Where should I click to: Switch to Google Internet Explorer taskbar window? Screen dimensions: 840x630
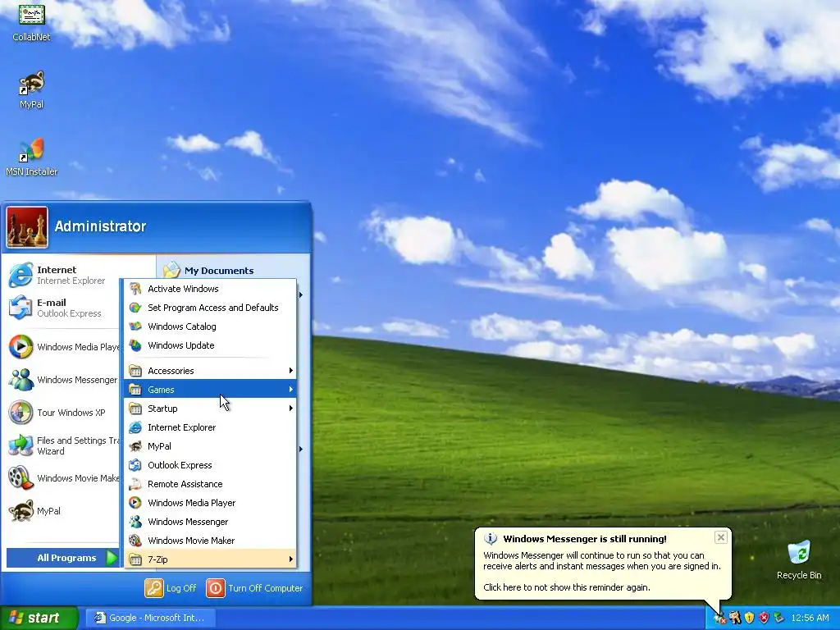(x=151, y=618)
